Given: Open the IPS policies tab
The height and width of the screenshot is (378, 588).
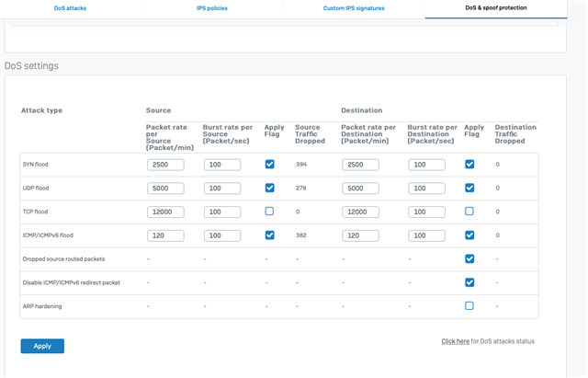Looking at the screenshot, I should pos(212,8).
